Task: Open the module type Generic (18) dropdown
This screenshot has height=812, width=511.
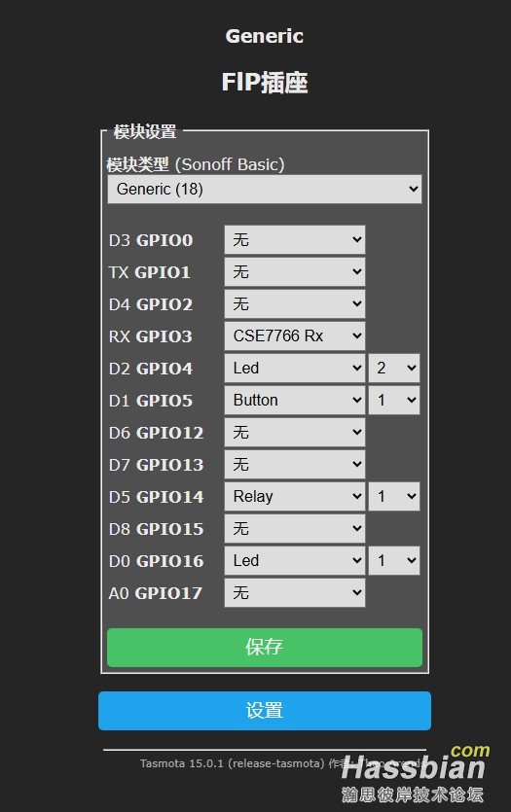Action: coord(265,189)
